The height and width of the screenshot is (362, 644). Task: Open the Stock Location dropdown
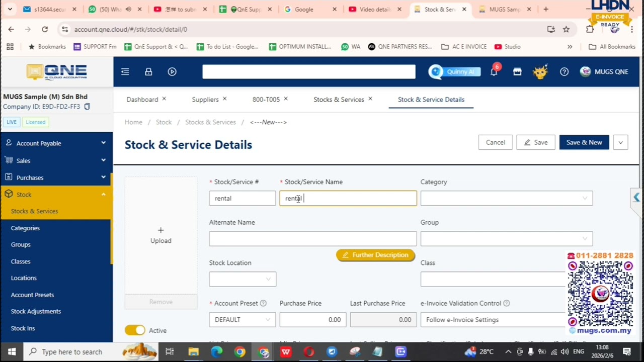[243, 279]
